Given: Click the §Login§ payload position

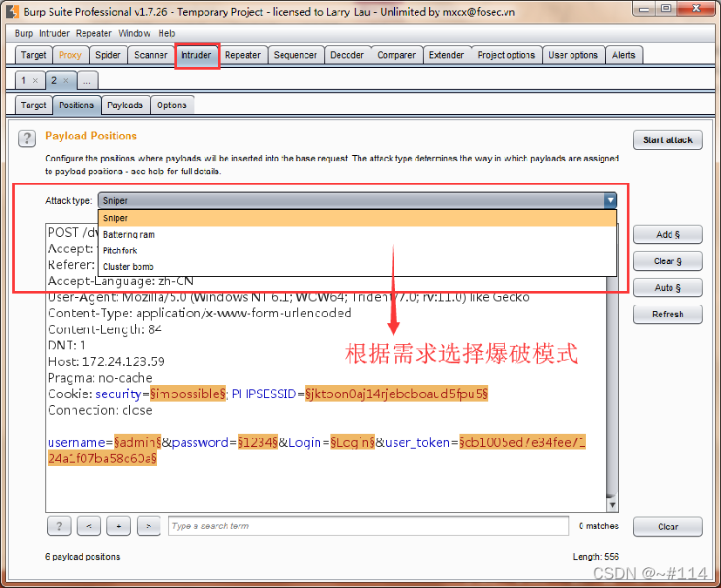Looking at the screenshot, I should [x=353, y=443].
